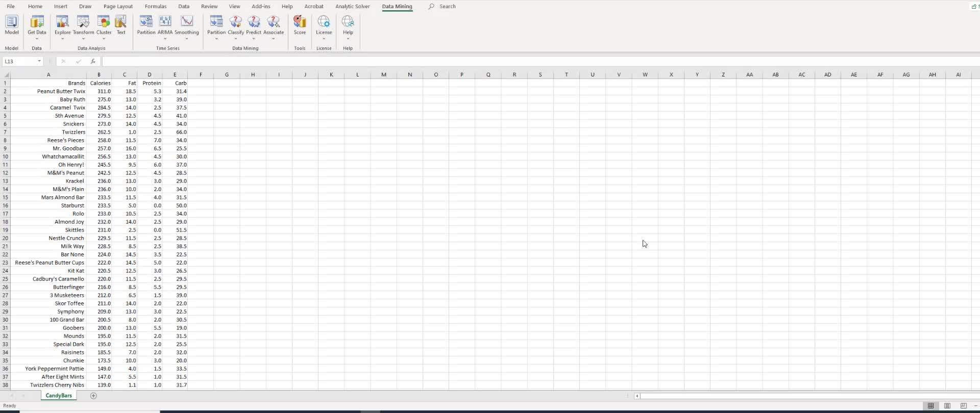The height and width of the screenshot is (413, 980).
Task: Switch to the Analytic Solver tab
Action: point(353,7)
